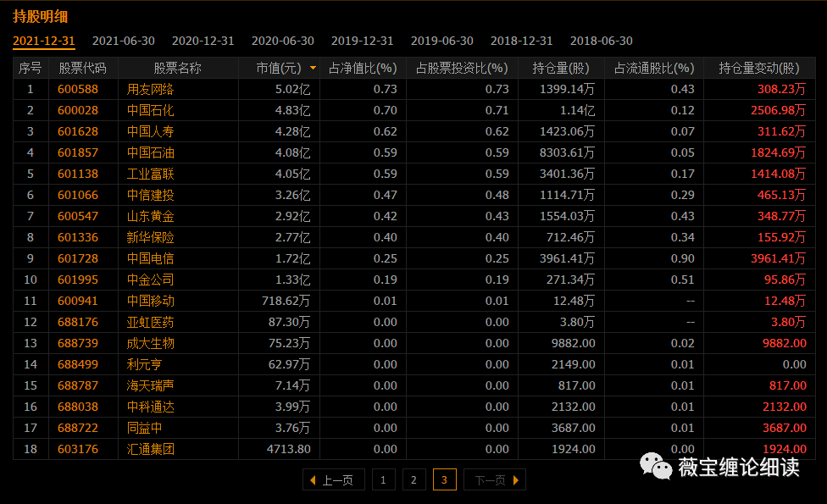The height and width of the screenshot is (504, 827).
Task: Open stock code 601728
Action: (78, 259)
